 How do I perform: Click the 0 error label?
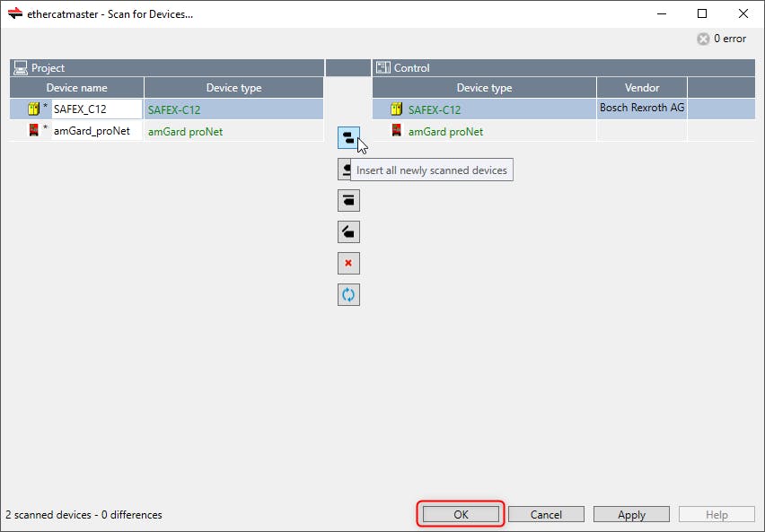730,39
